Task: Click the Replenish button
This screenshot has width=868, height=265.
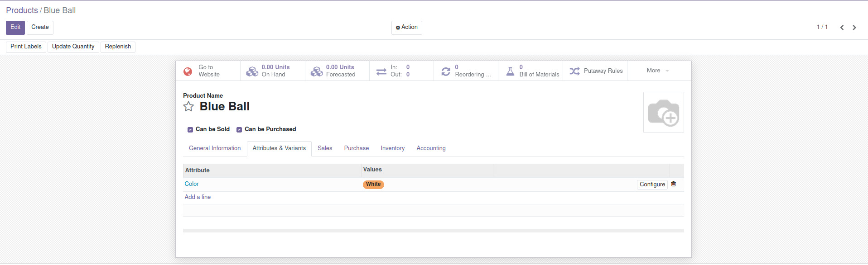Action: (x=118, y=47)
